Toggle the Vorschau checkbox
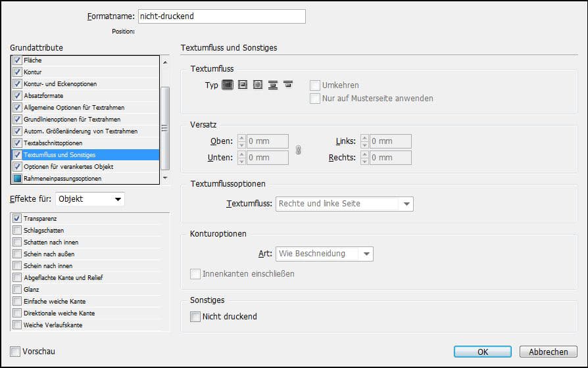 point(15,352)
